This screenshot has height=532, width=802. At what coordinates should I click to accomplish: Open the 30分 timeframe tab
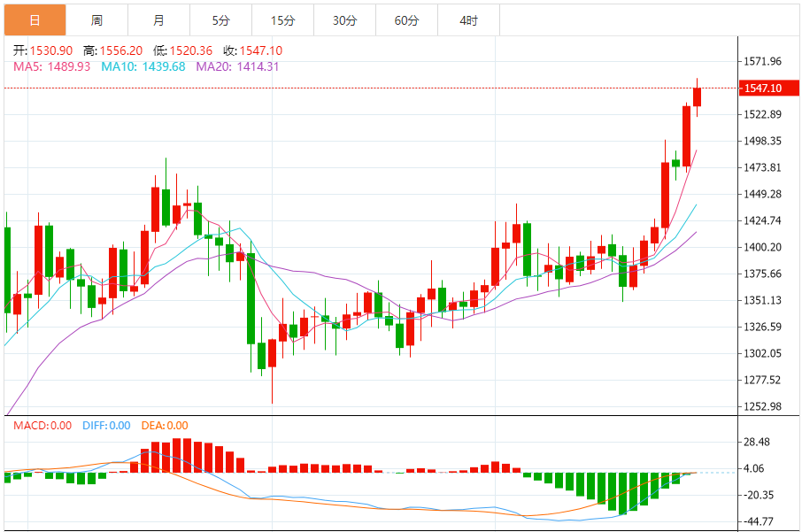(x=344, y=20)
